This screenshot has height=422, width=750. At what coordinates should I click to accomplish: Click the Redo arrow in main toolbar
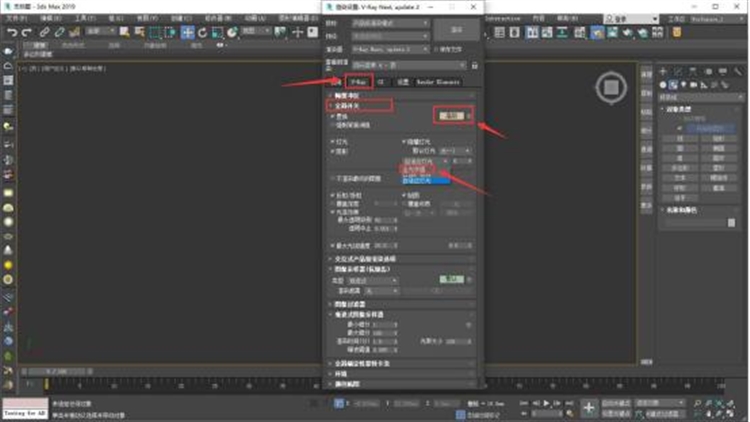point(27,33)
